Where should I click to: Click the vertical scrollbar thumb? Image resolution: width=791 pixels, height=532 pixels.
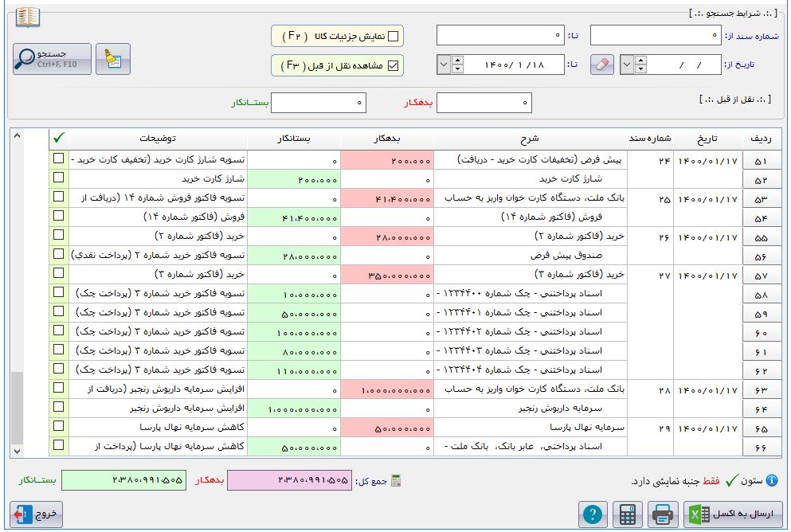click(18, 409)
